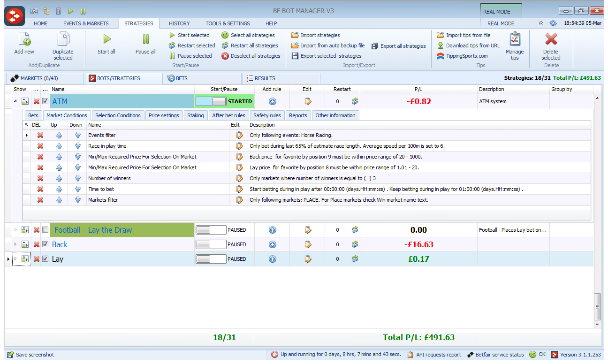Click Restart all strategies button

tap(250, 45)
